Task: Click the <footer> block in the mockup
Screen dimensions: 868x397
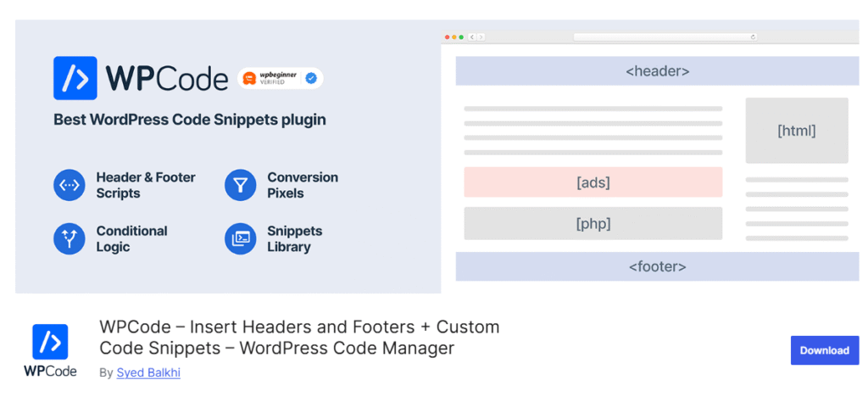Action: pyautogui.click(x=658, y=266)
